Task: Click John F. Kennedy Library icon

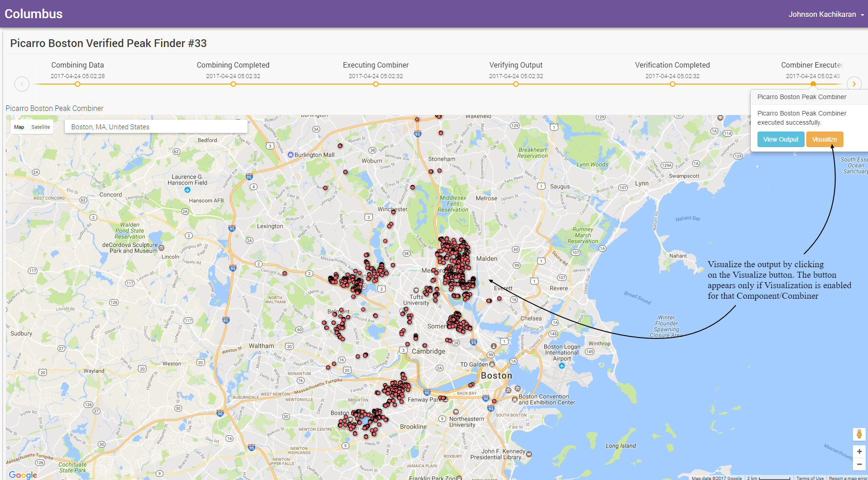Action: (x=529, y=454)
